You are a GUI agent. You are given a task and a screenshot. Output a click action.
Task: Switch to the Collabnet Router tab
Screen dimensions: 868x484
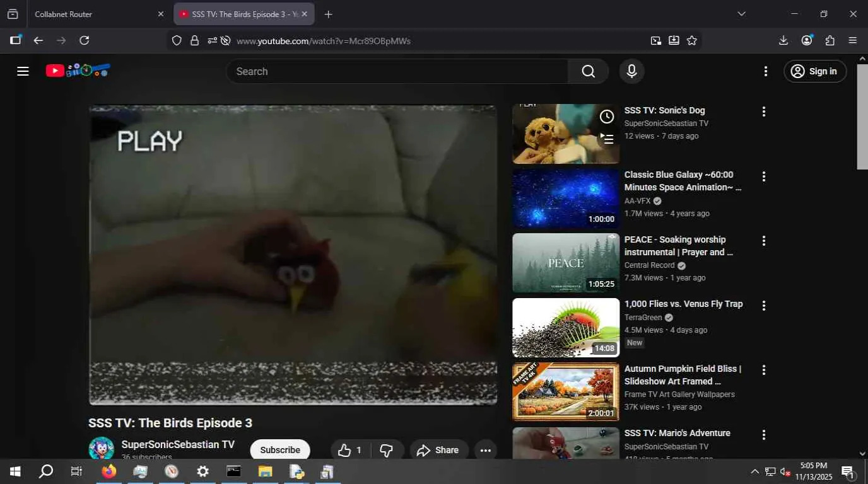[x=98, y=14]
